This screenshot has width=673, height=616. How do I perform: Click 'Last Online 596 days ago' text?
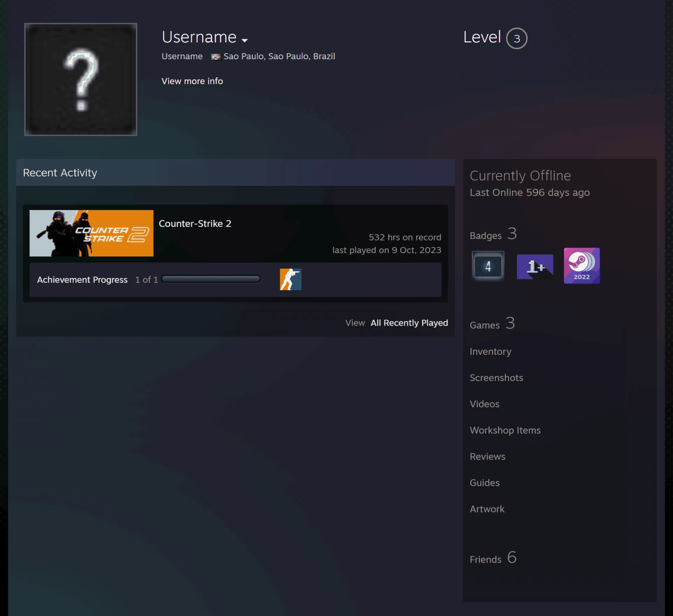click(530, 192)
